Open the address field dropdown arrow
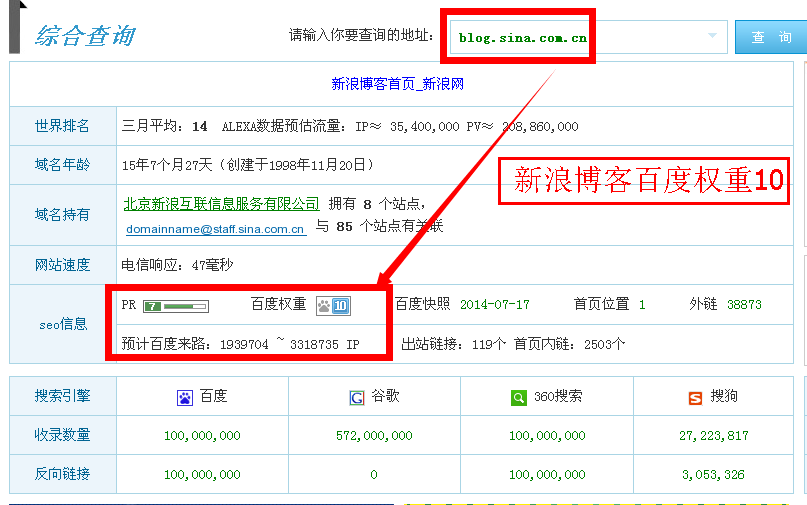 (712, 36)
